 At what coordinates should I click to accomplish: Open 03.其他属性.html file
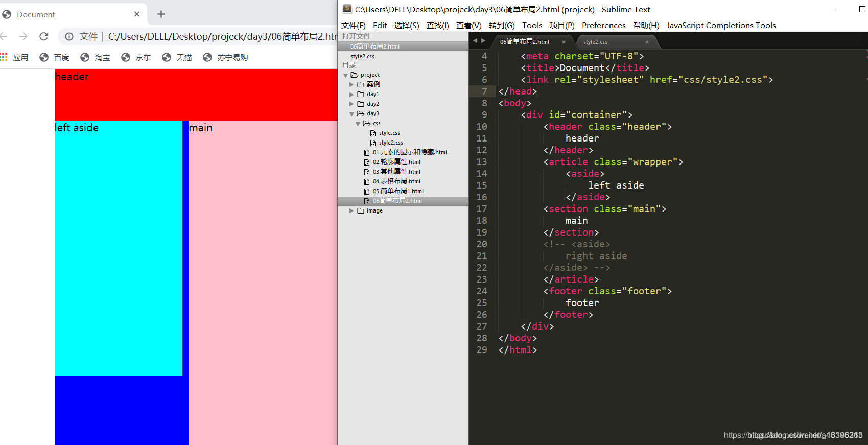(x=396, y=172)
